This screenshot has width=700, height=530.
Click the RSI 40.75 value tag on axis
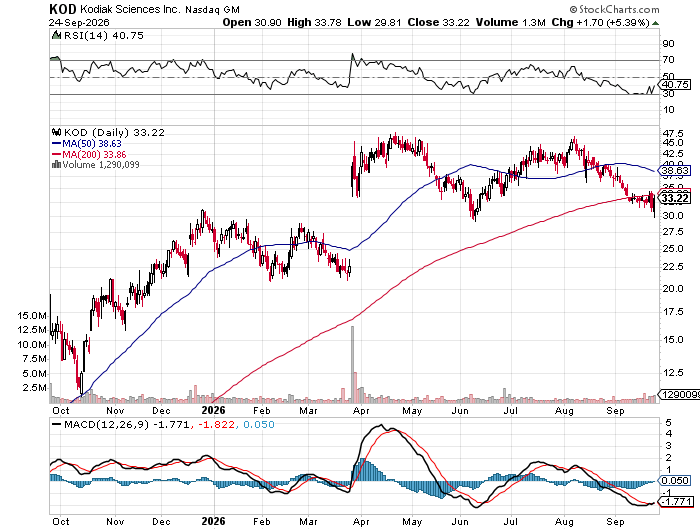[x=676, y=84]
